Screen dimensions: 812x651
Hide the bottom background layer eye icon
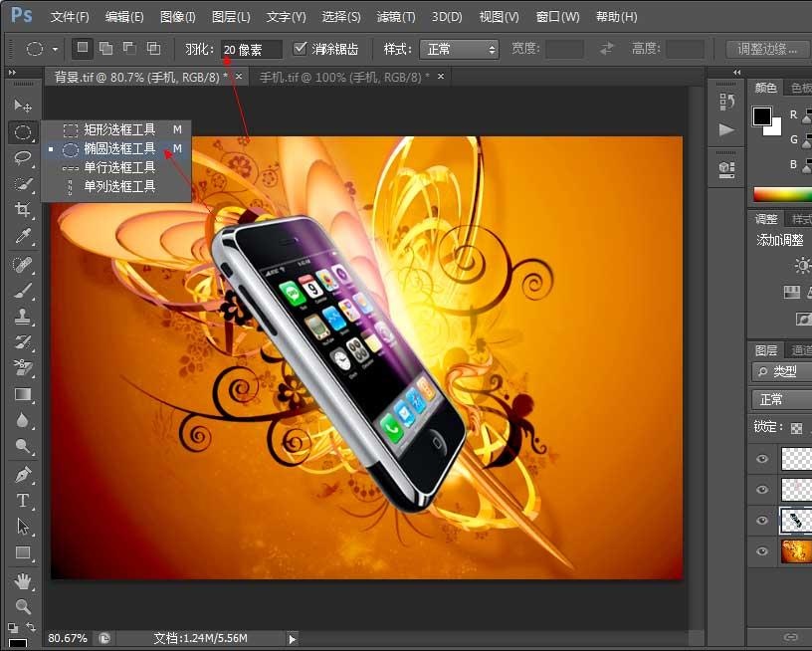(762, 551)
